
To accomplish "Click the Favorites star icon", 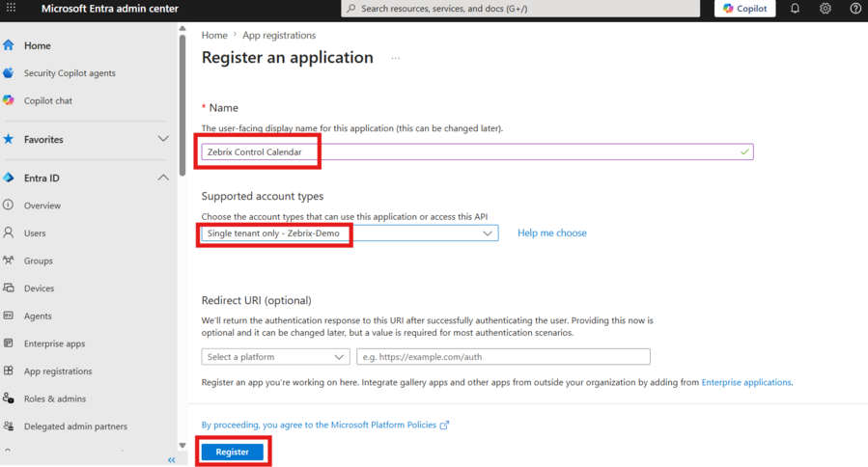I will tap(9, 139).
